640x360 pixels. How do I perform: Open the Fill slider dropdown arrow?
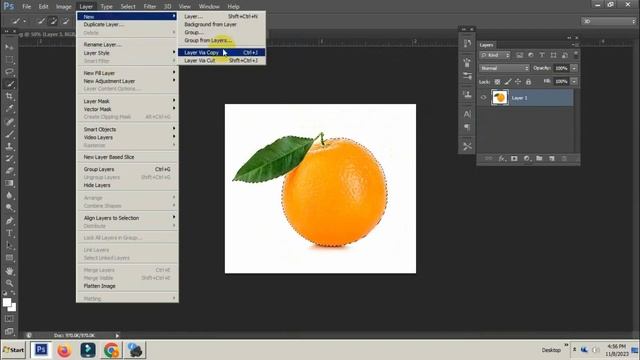coord(573,82)
